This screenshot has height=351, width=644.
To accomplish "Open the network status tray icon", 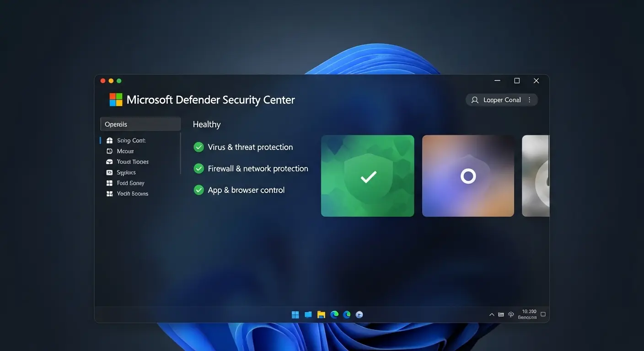I will point(511,314).
